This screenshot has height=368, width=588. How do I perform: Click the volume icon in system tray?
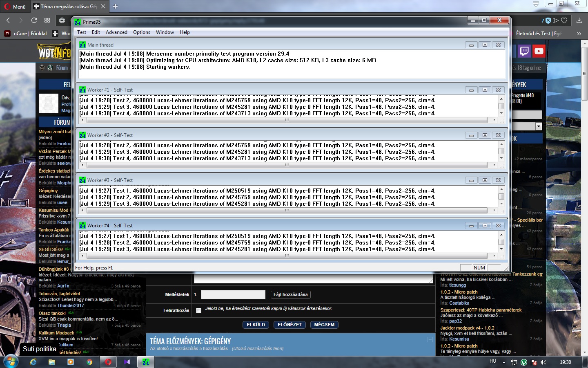543,362
